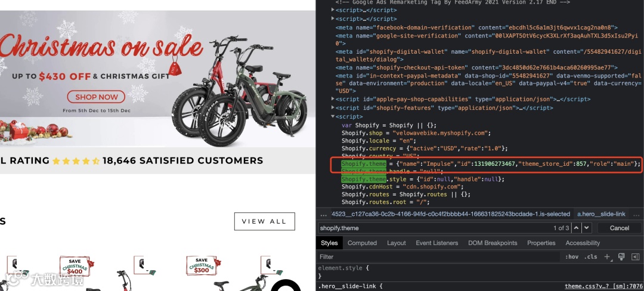Open the Properties tab
644x291 pixels.
[541, 243]
